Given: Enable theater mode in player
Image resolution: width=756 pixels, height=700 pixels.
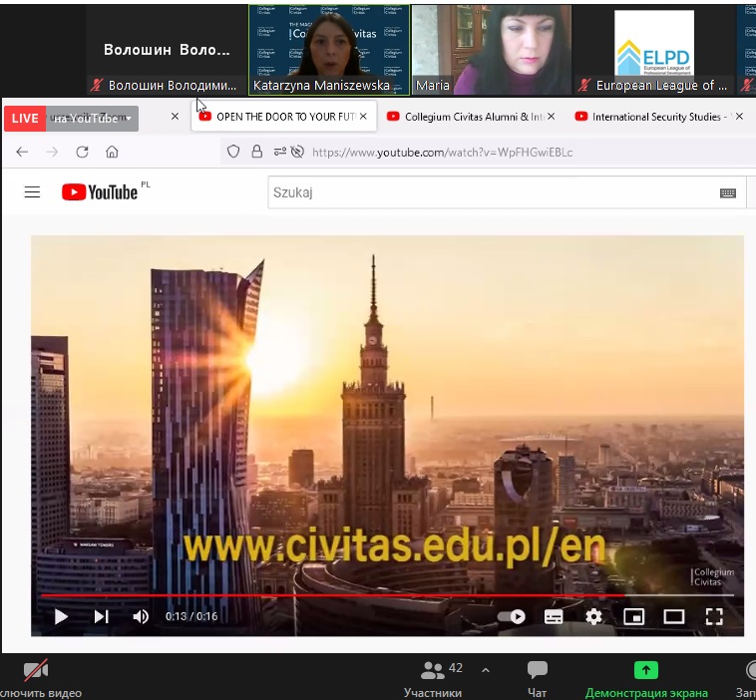Looking at the screenshot, I should (673, 616).
